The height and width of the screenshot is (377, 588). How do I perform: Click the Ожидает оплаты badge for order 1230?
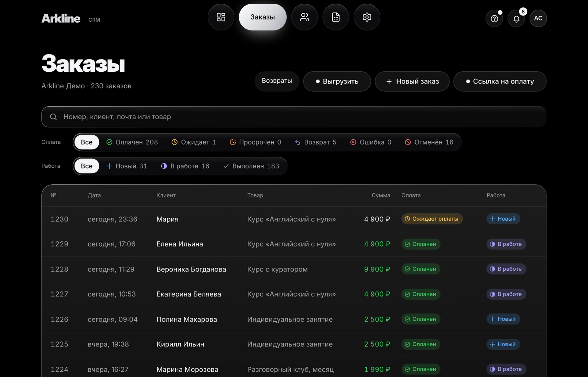432,219
